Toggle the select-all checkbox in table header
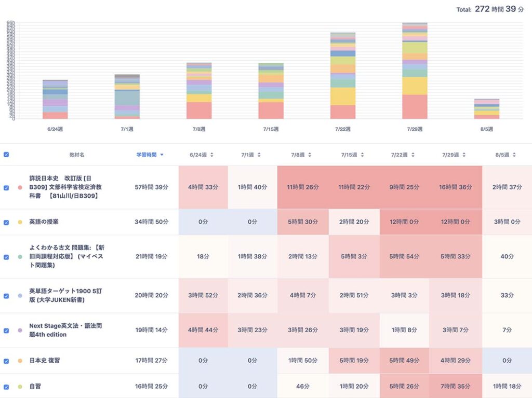Viewport: 532px width, 398px height. [6, 155]
